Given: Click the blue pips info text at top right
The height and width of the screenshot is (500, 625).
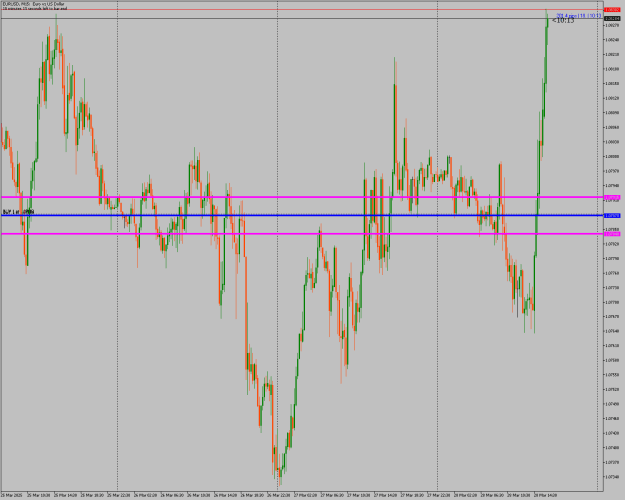Looking at the screenshot, I should pos(579,16).
